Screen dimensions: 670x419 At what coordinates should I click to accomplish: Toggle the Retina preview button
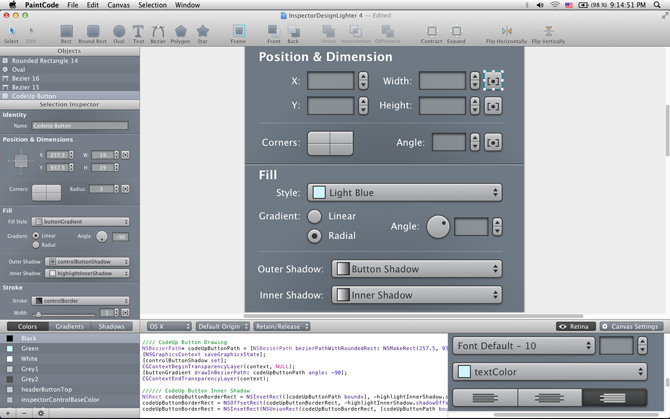[x=575, y=326]
